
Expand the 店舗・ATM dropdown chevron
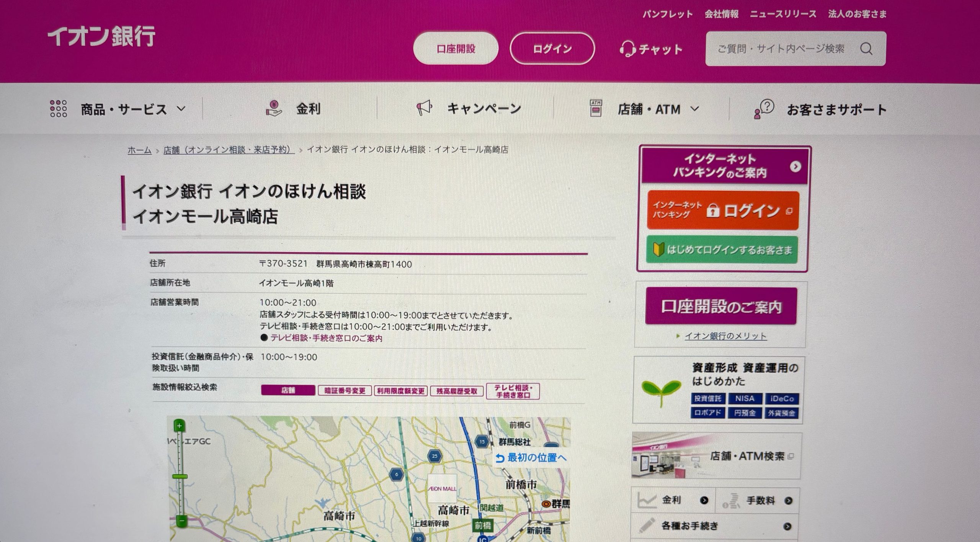pyautogui.click(x=694, y=109)
